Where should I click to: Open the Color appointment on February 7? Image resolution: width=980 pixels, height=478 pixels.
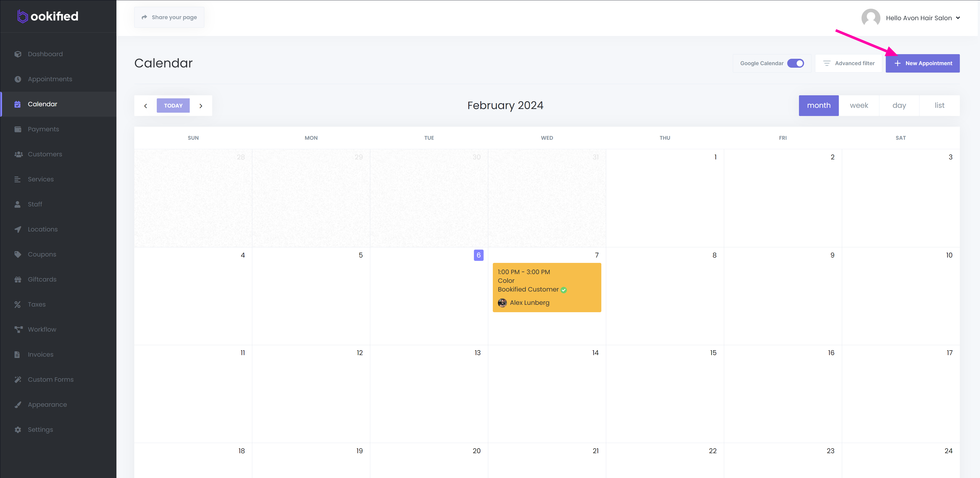click(547, 287)
